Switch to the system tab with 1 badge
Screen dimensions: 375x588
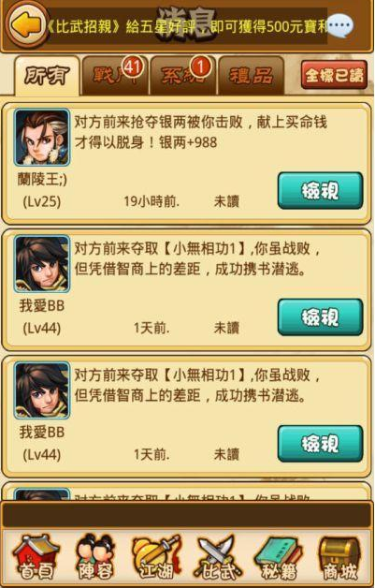click(183, 76)
